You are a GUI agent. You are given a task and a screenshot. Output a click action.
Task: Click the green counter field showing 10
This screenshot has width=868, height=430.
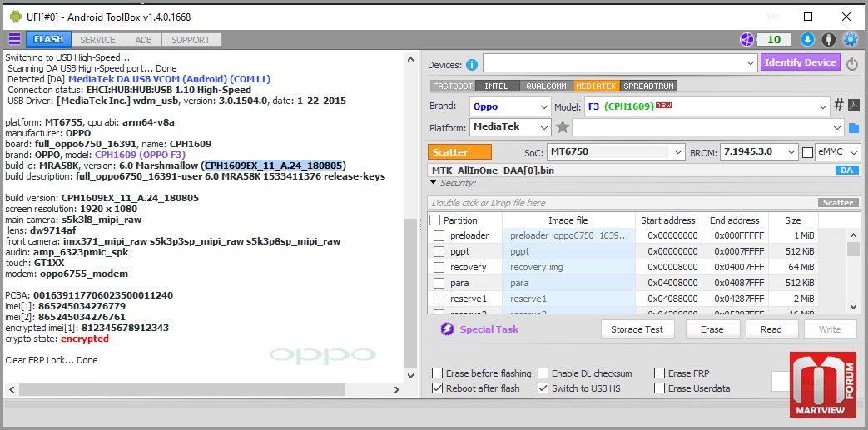click(774, 40)
